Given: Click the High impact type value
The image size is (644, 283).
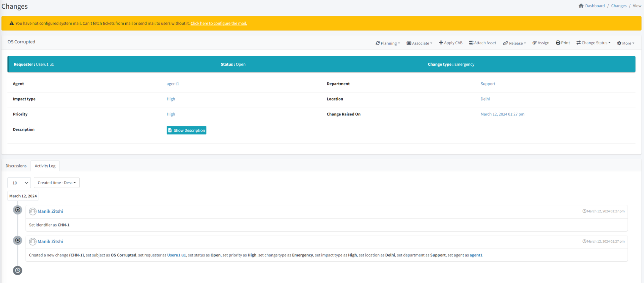Looking at the screenshot, I should pos(171,99).
